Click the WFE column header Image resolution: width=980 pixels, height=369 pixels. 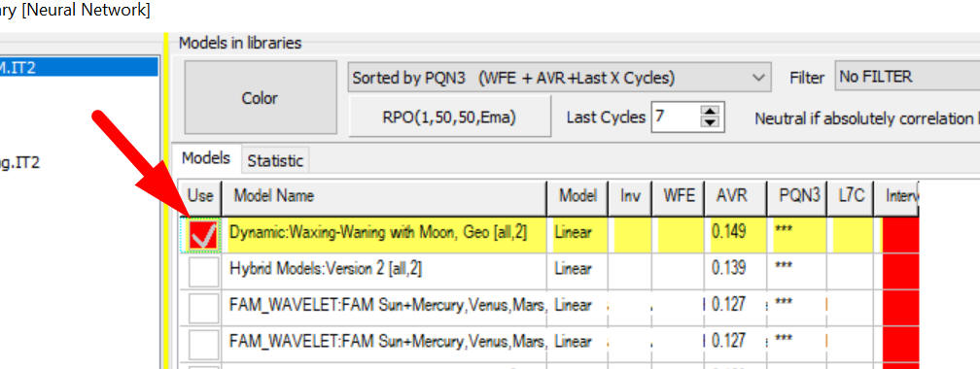click(679, 197)
